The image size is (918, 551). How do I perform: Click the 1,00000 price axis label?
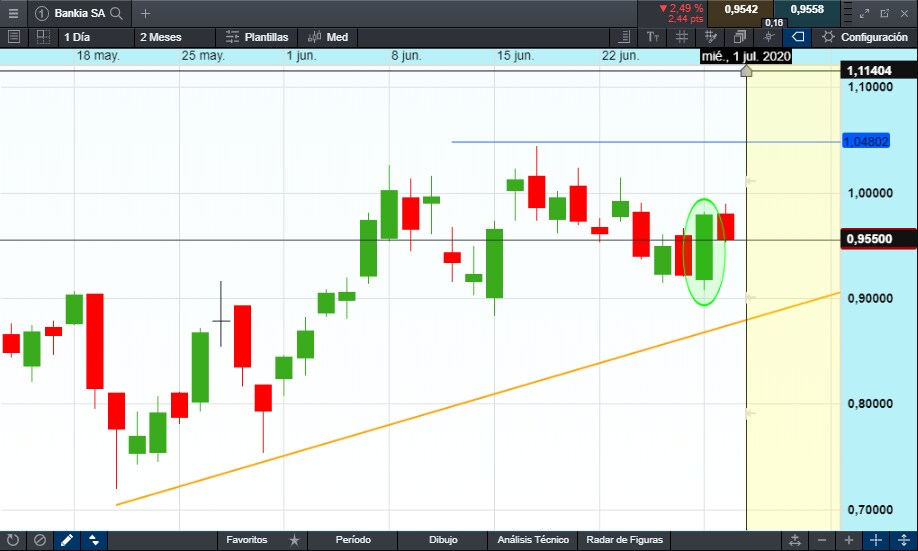[x=870, y=193]
